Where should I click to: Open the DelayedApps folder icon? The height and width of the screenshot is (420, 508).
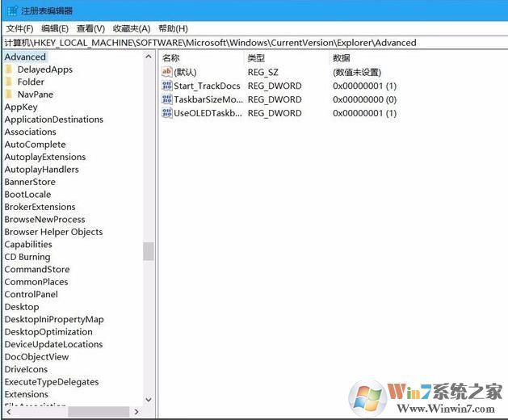pos(9,69)
